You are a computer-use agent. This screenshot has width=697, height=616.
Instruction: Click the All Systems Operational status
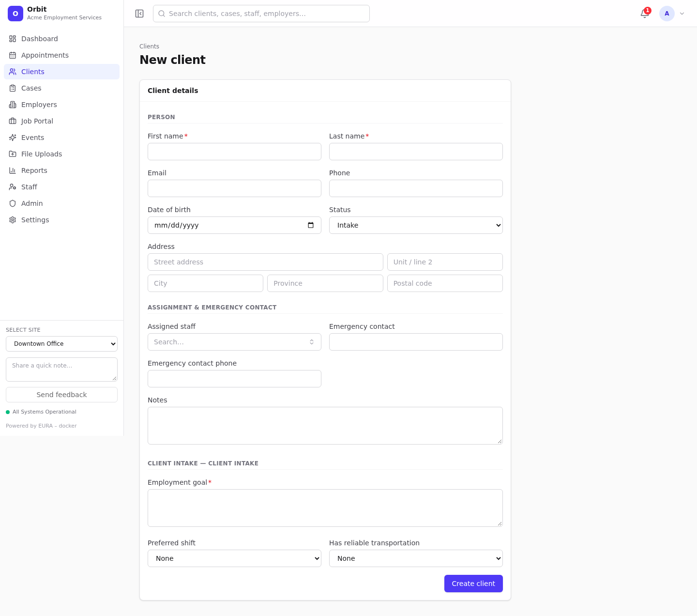(x=41, y=412)
